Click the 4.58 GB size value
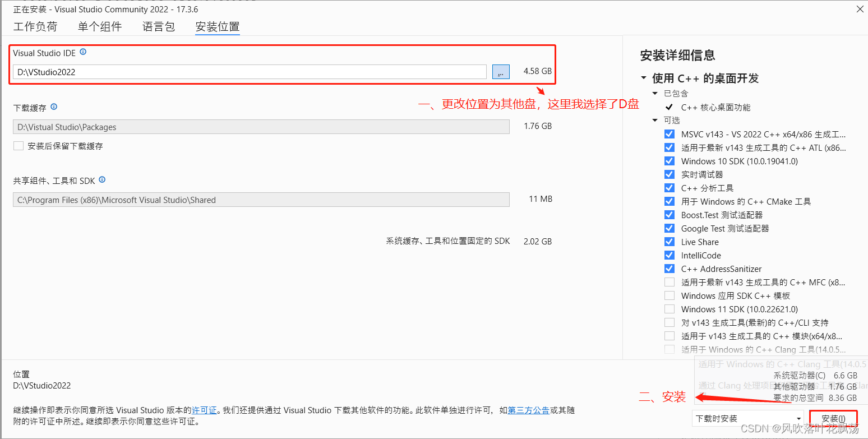Screen dimensions: 868x439 tap(538, 71)
